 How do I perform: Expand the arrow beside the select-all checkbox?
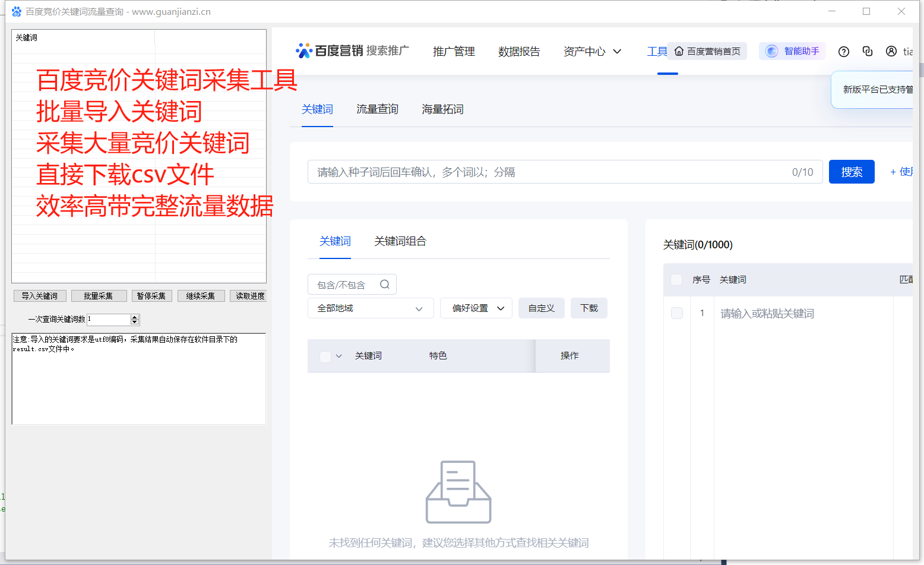(x=339, y=356)
